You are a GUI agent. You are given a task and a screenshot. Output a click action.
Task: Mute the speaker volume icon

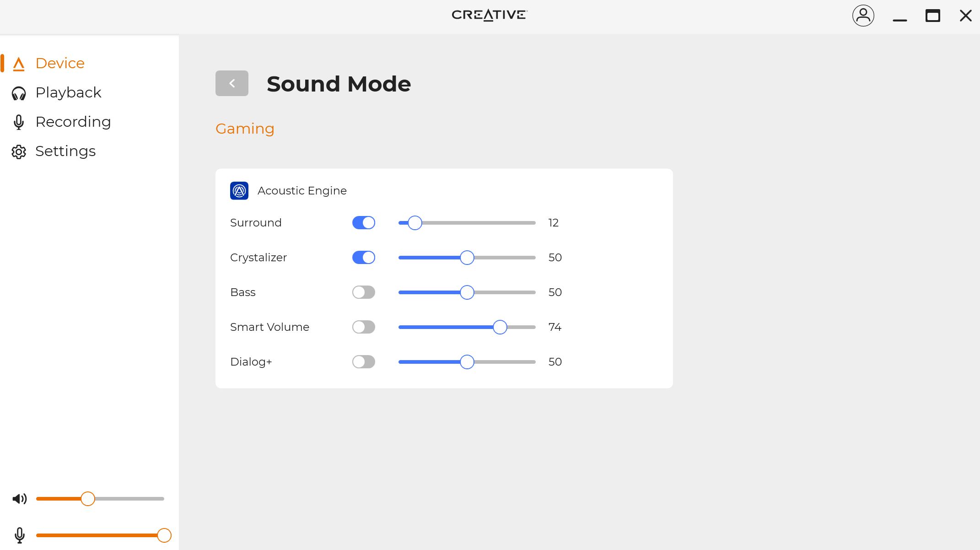(x=20, y=499)
